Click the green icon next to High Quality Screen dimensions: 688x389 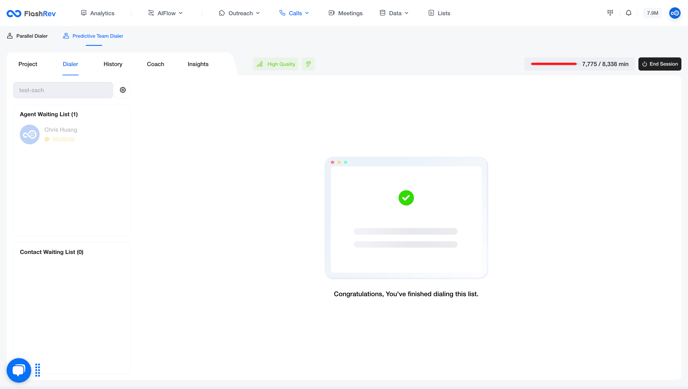(308, 64)
